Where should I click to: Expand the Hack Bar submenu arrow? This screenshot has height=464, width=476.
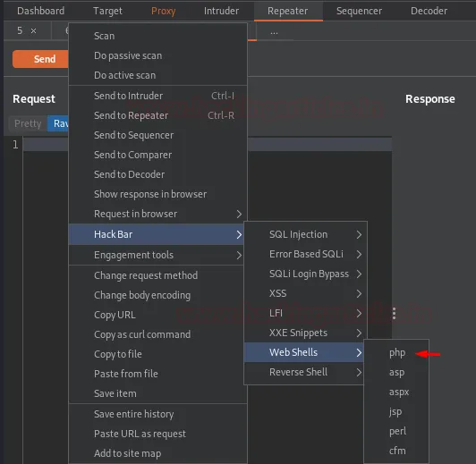click(239, 234)
